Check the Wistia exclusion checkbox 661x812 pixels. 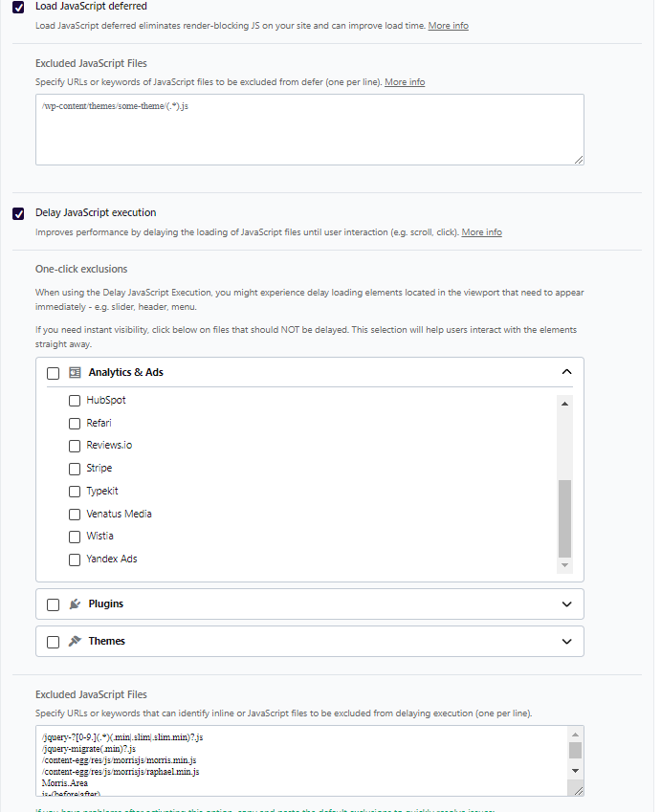coord(75,537)
